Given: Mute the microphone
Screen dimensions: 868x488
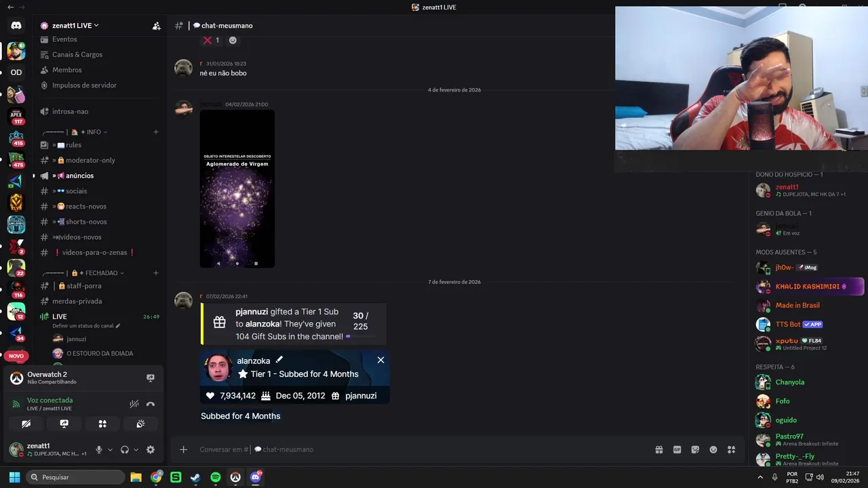Looking at the screenshot, I should [99, 449].
